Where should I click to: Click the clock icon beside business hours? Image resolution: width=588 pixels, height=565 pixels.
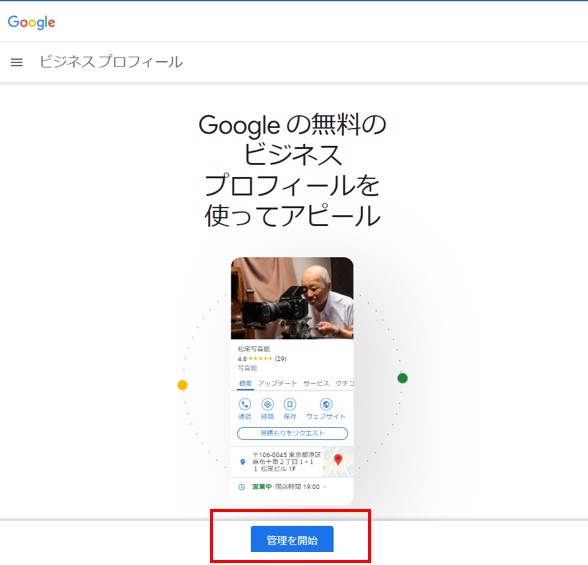coord(242,487)
